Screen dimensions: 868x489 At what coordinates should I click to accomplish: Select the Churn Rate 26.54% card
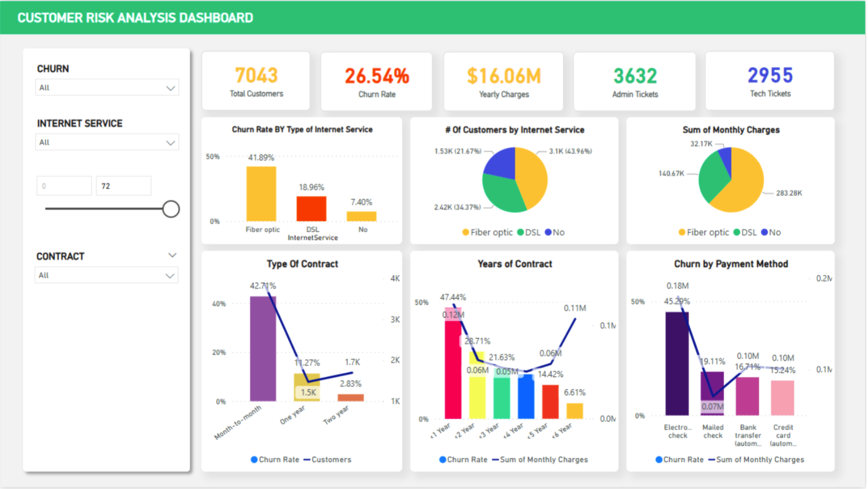click(376, 81)
